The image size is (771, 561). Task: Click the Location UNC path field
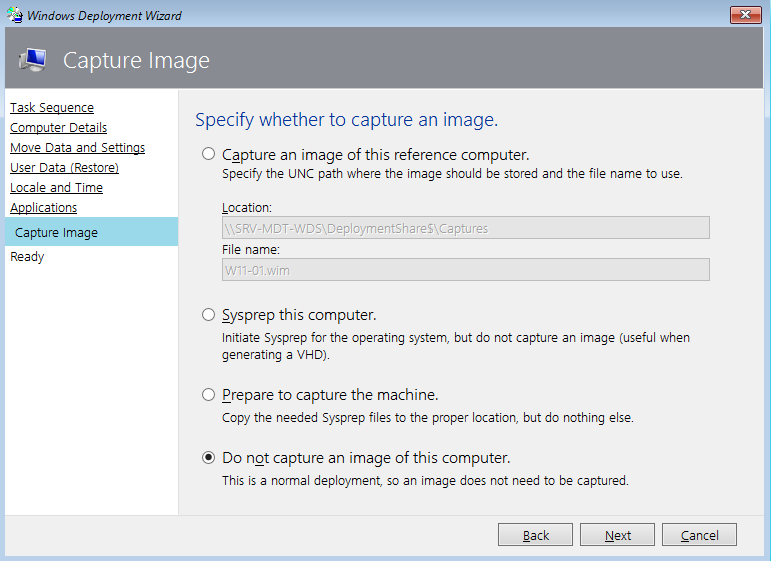(466, 228)
